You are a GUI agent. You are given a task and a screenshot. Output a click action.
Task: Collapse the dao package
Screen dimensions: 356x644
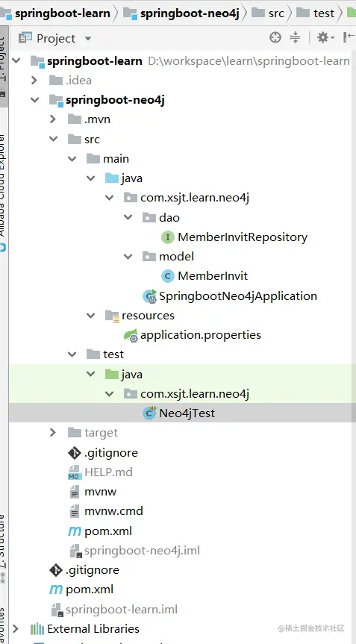pyautogui.click(x=128, y=217)
